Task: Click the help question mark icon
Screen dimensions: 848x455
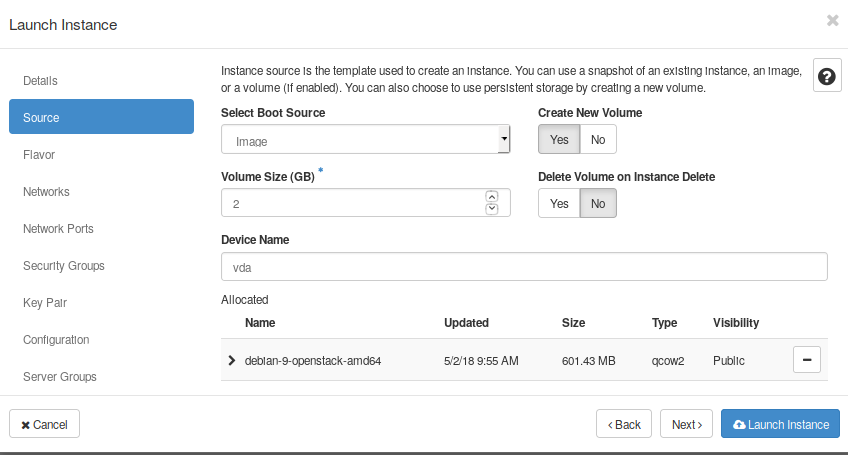Action: [x=827, y=77]
